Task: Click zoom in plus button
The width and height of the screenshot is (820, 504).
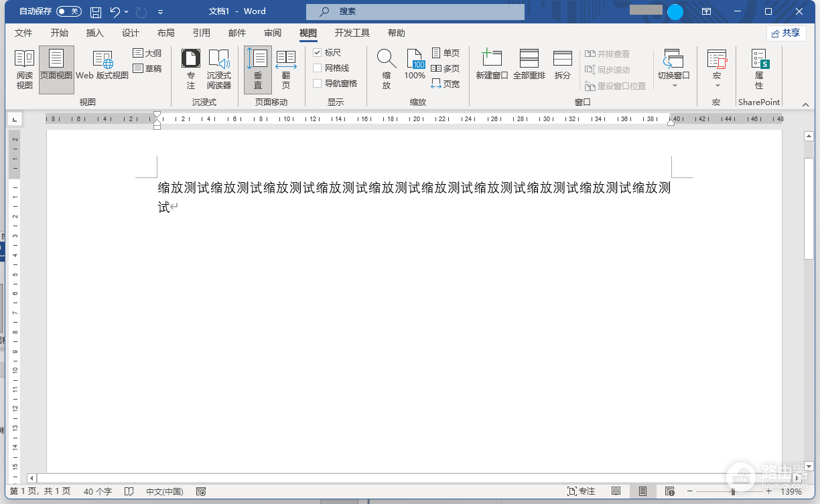Action: point(770,491)
